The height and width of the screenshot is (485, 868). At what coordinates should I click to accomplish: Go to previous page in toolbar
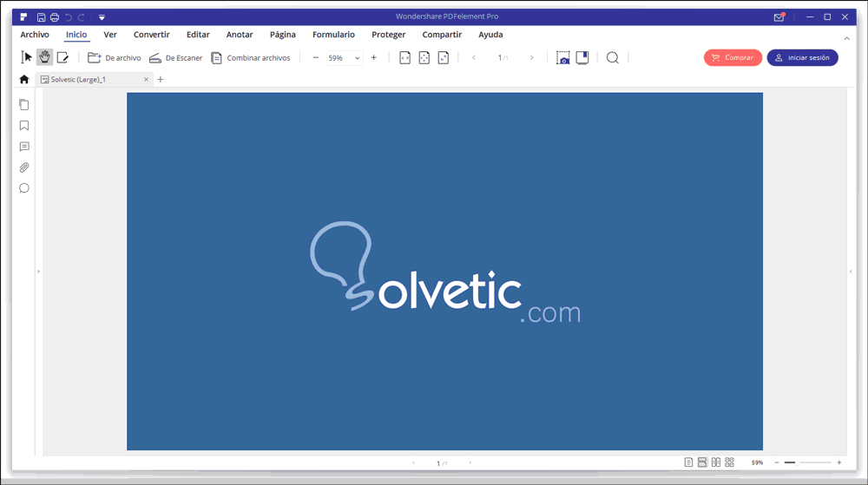pos(474,57)
